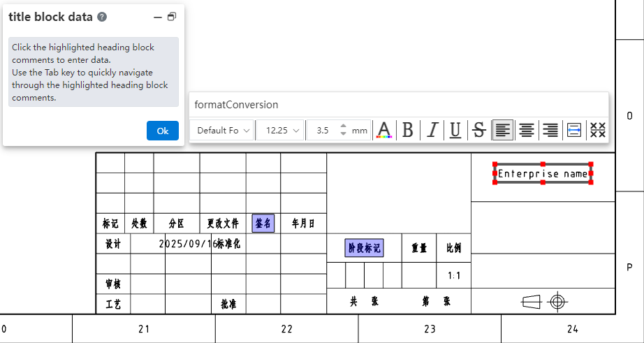Screen dimensions: 644x343
Task: Apply strikethrough to text
Action: 478,130
